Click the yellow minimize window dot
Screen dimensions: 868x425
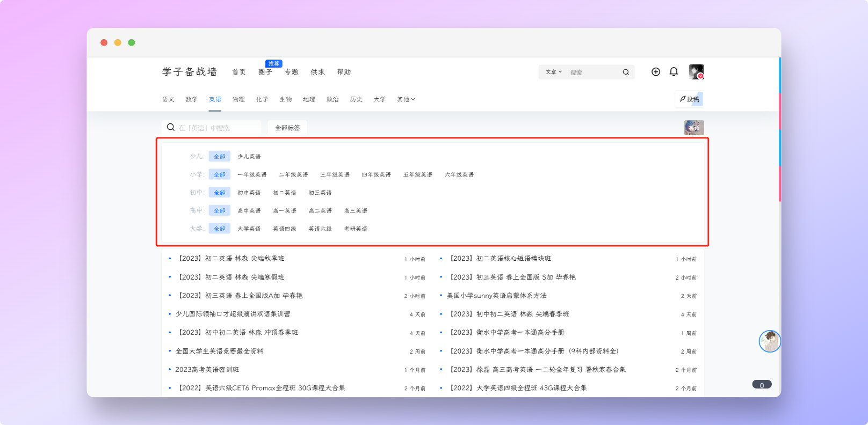pyautogui.click(x=118, y=42)
